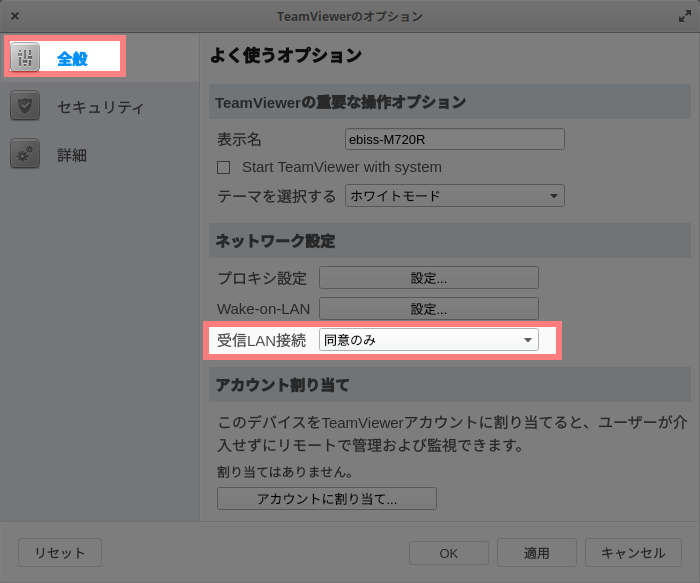Click the 割り当てはありません。 status text
This screenshot has height=583, width=700.
coord(285,472)
